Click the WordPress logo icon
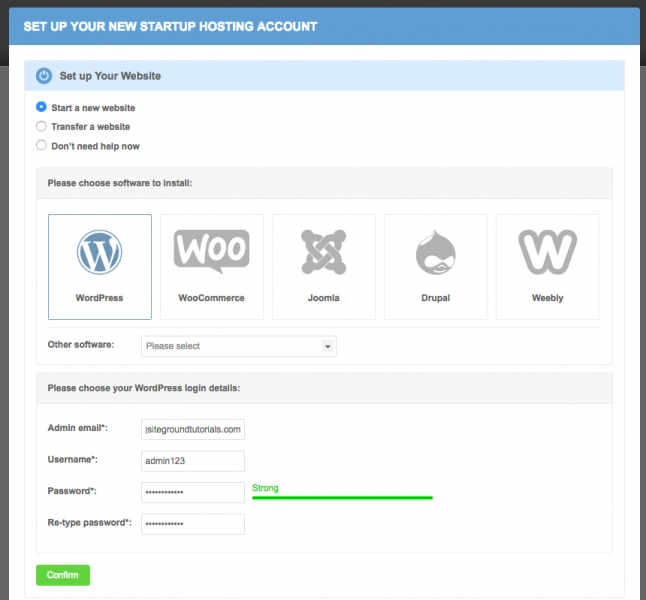This screenshot has width=646, height=600. 99,252
